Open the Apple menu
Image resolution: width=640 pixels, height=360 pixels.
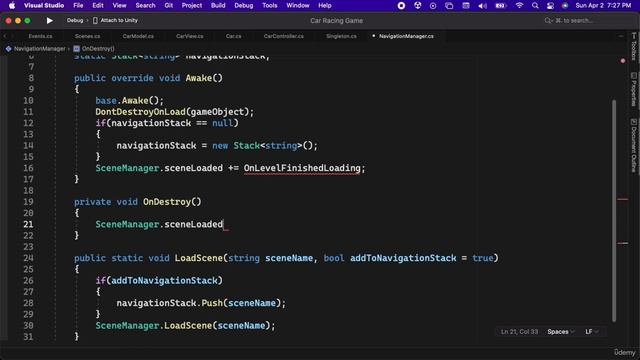coord(12,5)
